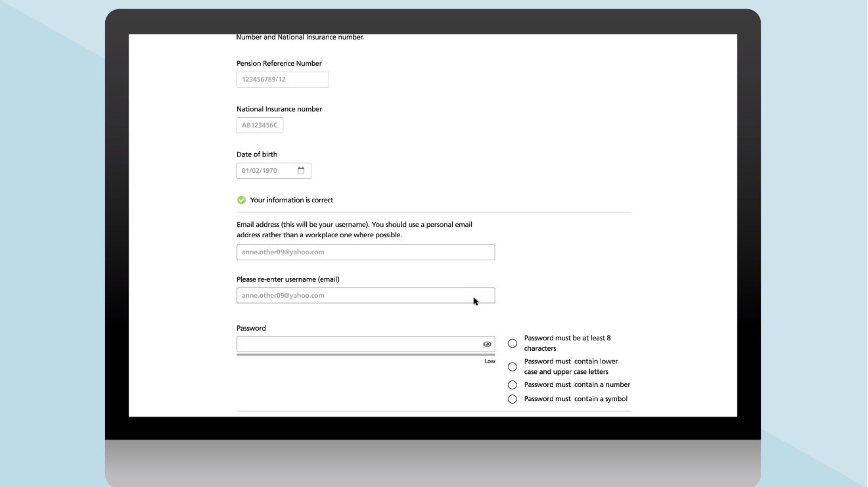The width and height of the screenshot is (868, 487).
Task: Click the green checkmark information correct icon
Action: pos(241,200)
